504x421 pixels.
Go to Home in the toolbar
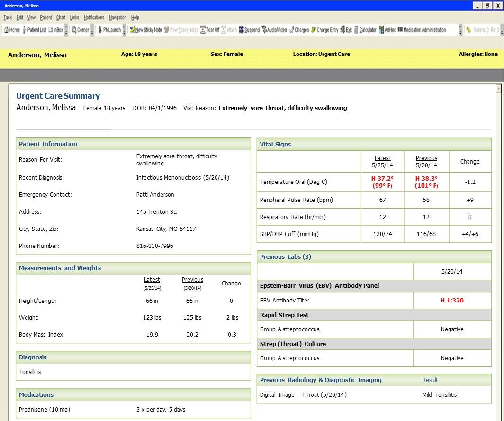[12, 30]
